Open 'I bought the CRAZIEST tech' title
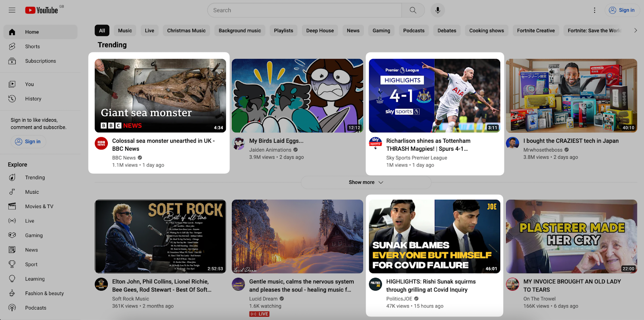This screenshot has height=320, width=644. 571,141
